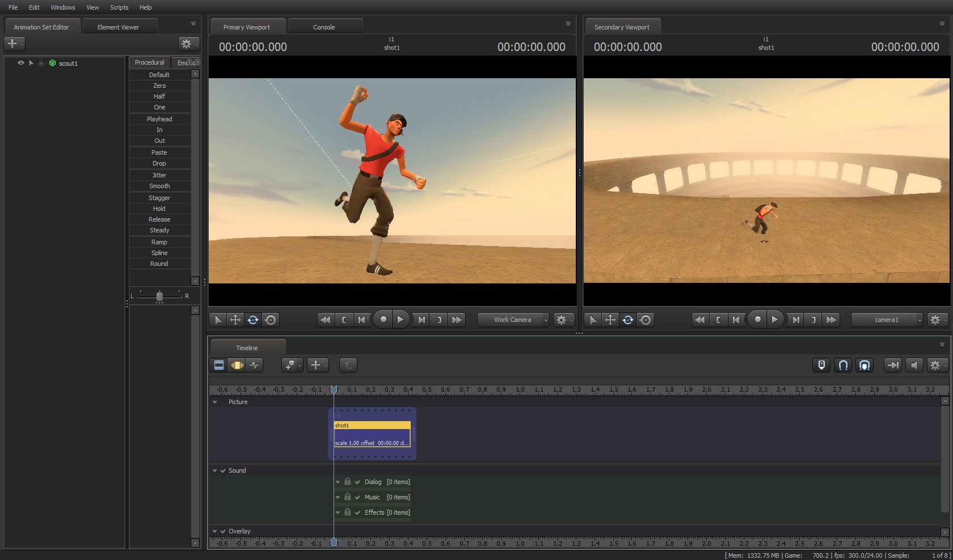Viewport: 953px width, 560px height.
Task: Switch to the Clip Editor filmstrip icon
Action: 219,365
